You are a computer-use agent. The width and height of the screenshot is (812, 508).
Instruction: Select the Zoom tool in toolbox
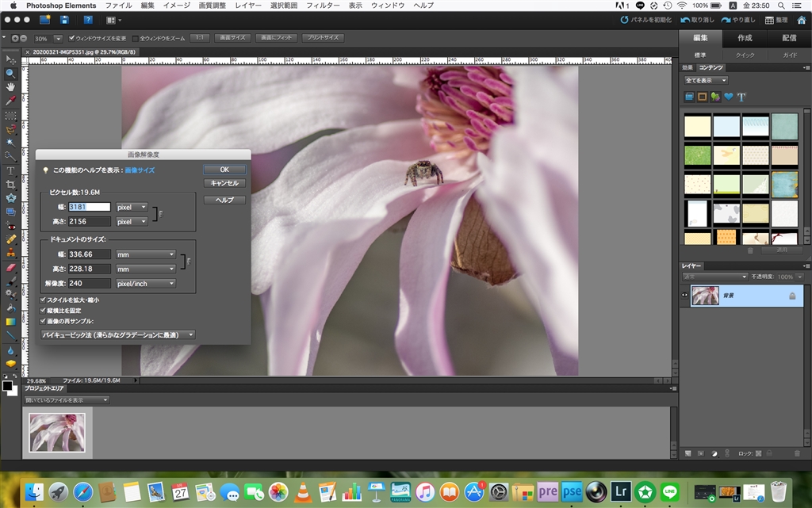coord(11,73)
